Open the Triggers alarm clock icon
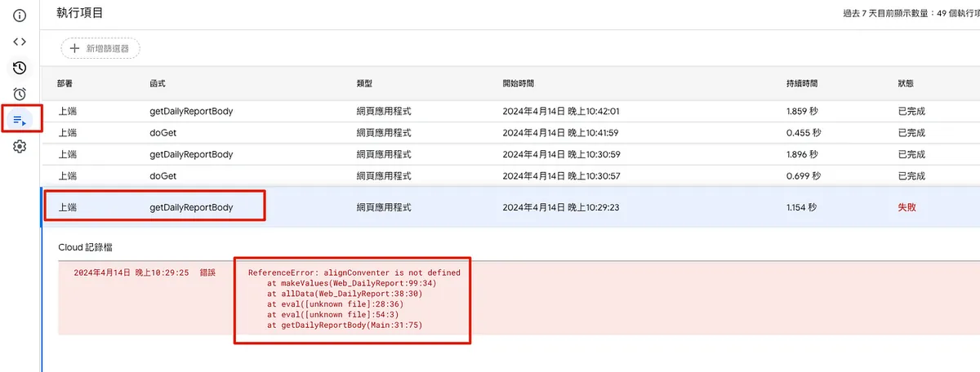Screen dimensions: 980x372 (x=20, y=94)
